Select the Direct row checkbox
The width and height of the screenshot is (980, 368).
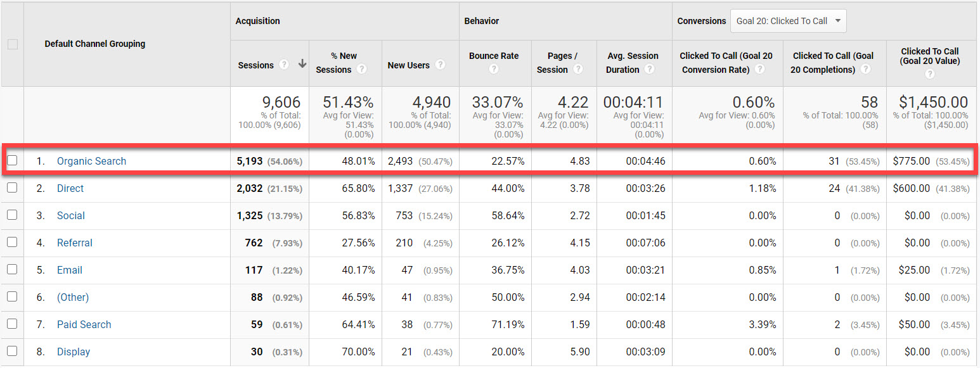[x=12, y=188]
